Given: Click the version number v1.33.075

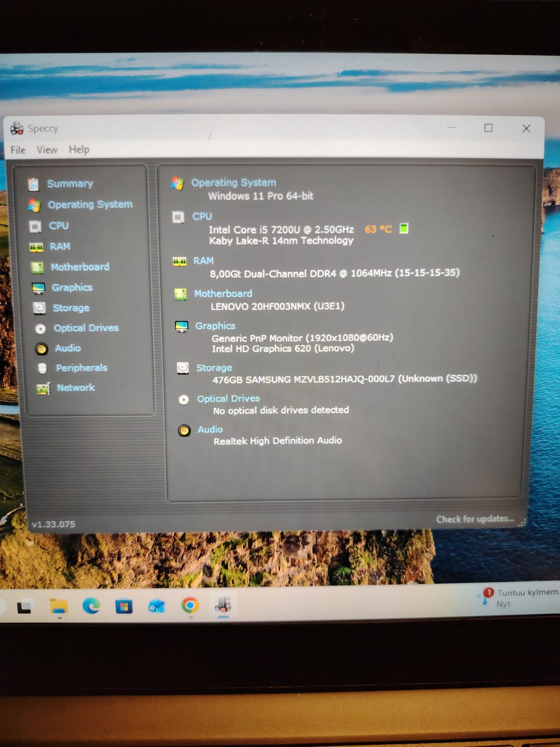Looking at the screenshot, I should (54, 524).
